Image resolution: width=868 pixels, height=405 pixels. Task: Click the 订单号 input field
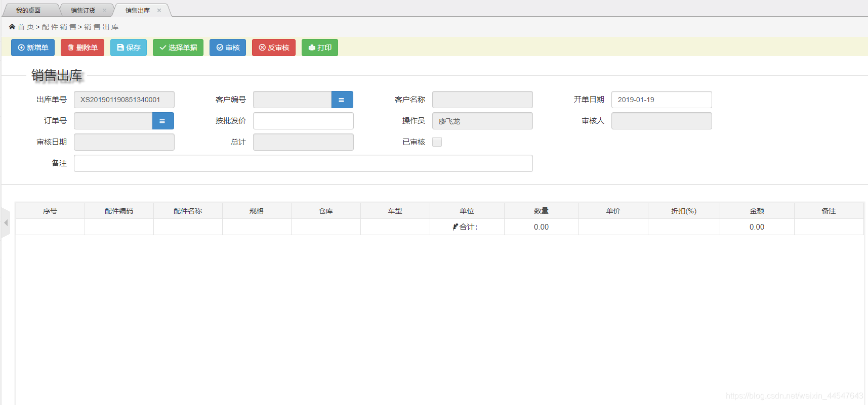[x=113, y=121]
